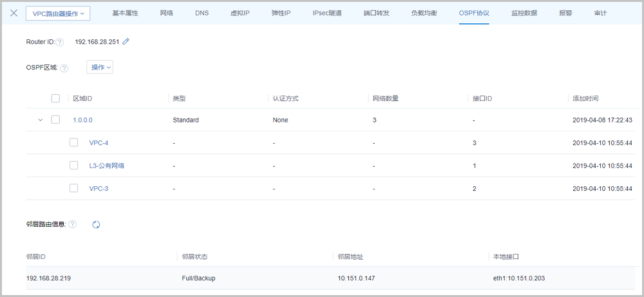This screenshot has width=644, height=297.
Task: Switch to the 基本属性 tab
Action: point(125,13)
